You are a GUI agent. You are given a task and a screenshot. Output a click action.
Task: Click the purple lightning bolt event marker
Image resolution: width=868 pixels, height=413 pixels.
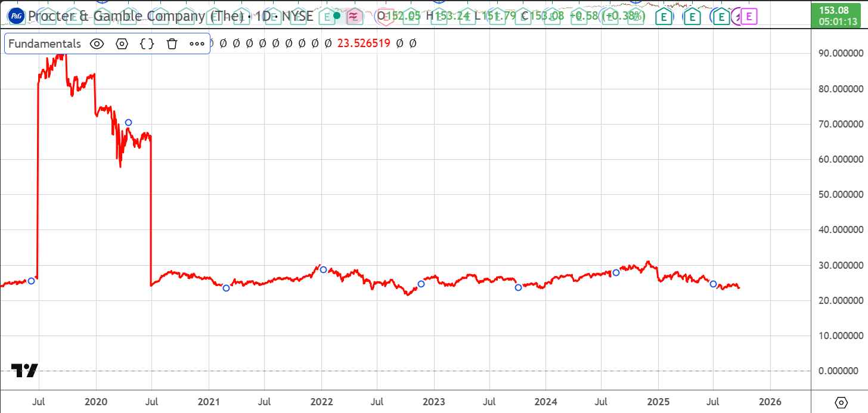point(737,17)
